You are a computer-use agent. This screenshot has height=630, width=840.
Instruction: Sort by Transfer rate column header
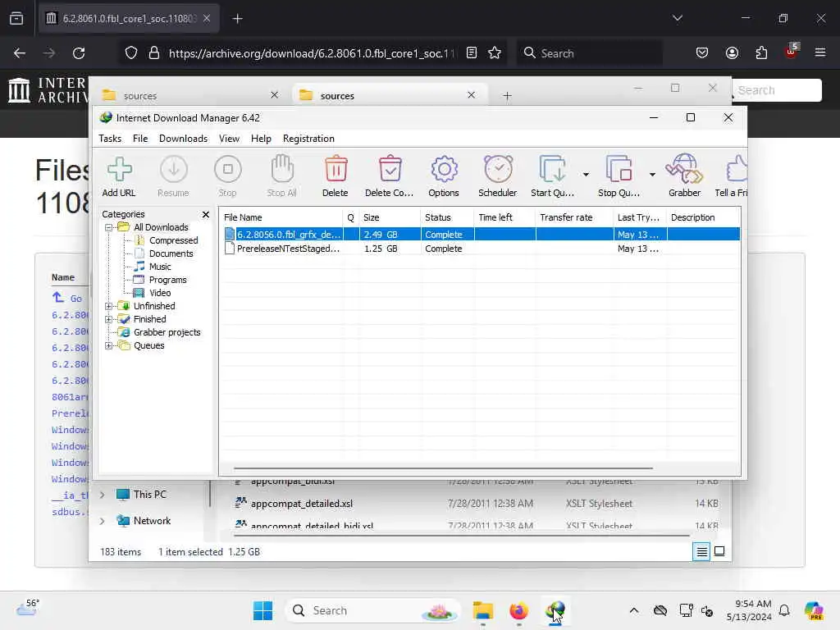point(574,217)
